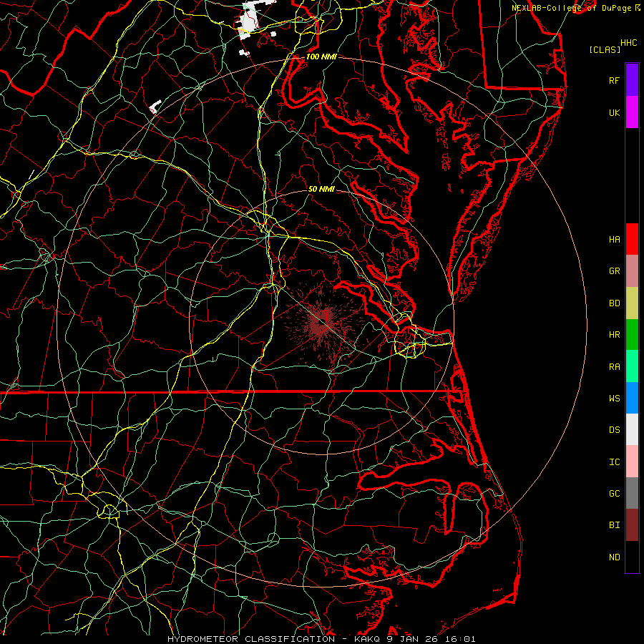
Task: Click the 'HA' legend label
Action: tap(614, 240)
